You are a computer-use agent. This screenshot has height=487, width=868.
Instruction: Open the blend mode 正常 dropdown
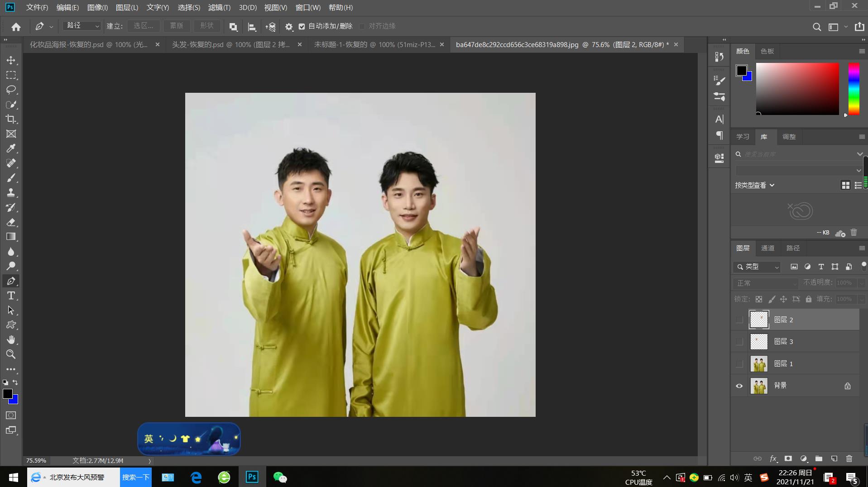[x=766, y=283]
